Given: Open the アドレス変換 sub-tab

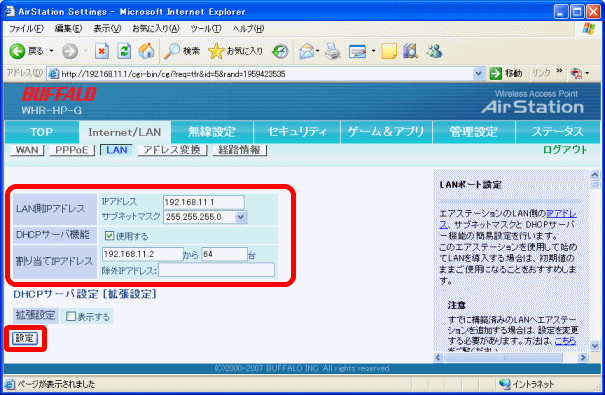Looking at the screenshot, I should click(x=172, y=150).
